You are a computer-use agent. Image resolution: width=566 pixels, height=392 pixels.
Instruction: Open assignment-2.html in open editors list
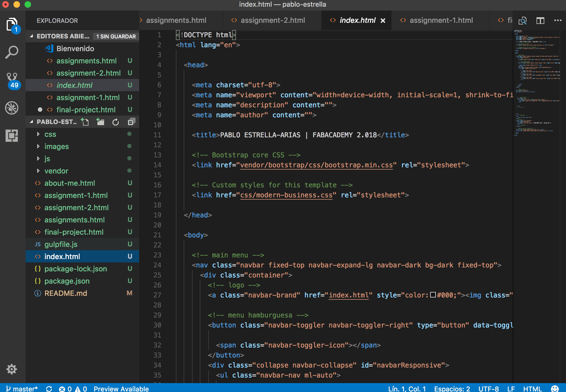click(x=82, y=73)
